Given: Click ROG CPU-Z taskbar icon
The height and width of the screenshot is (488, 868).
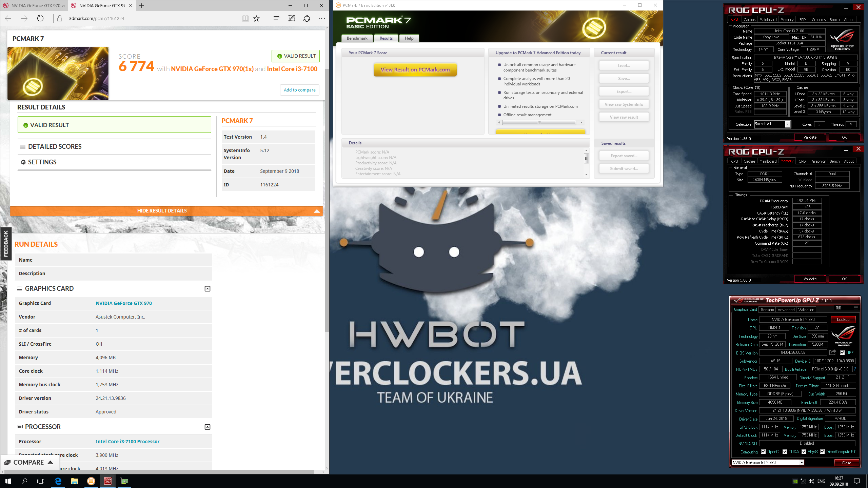Looking at the screenshot, I should tap(108, 481).
